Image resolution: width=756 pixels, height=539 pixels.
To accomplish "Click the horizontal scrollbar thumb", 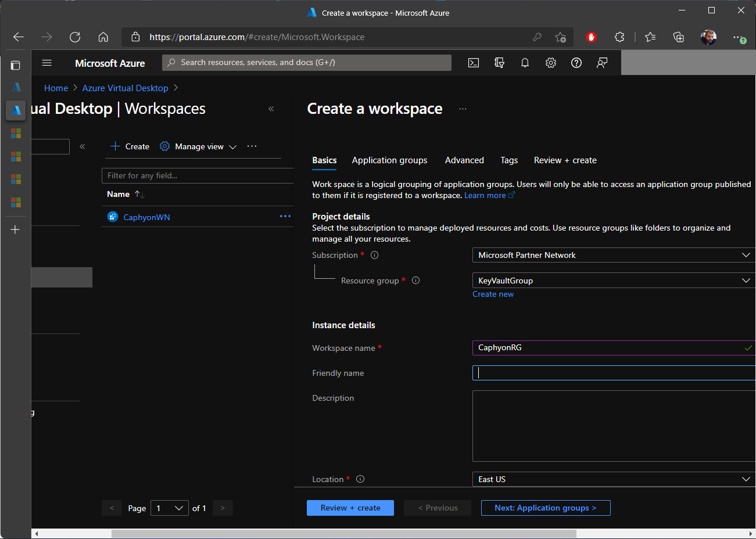I will point(343,533).
